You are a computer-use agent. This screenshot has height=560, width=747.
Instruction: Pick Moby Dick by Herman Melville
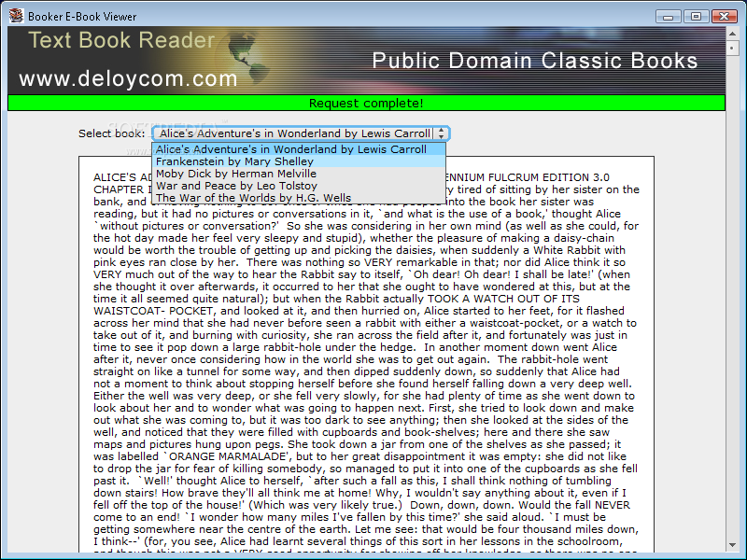click(x=299, y=174)
